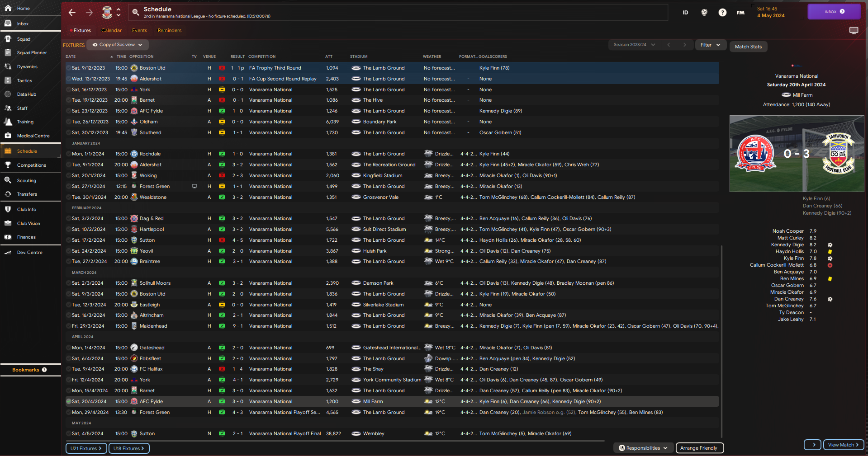Viewport: 868px width, 456px height.
Task: Click the Match Stats button
Action: coord(748,47)
